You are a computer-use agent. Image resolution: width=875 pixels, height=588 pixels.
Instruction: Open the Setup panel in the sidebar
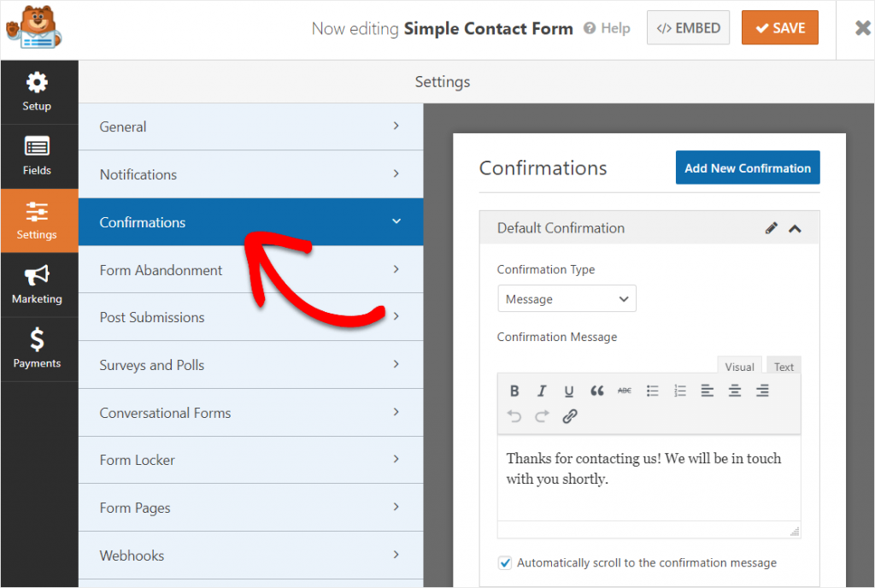[37, 91]
